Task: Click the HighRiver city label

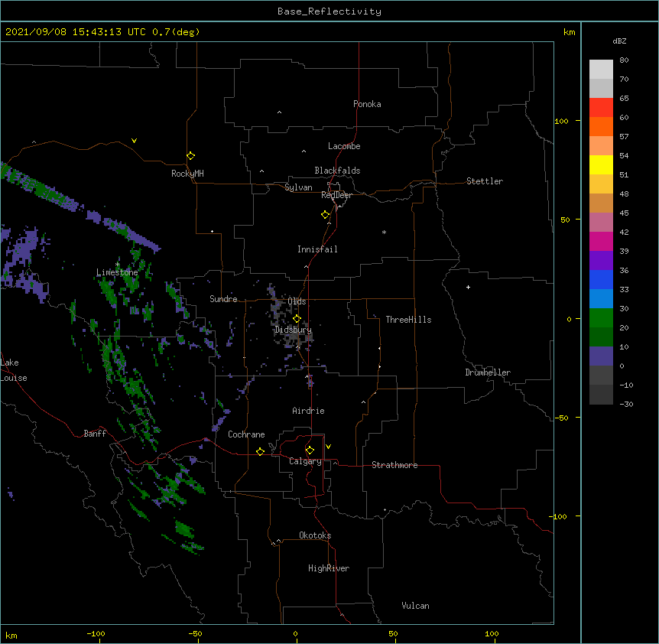Action: pos(329,568)
